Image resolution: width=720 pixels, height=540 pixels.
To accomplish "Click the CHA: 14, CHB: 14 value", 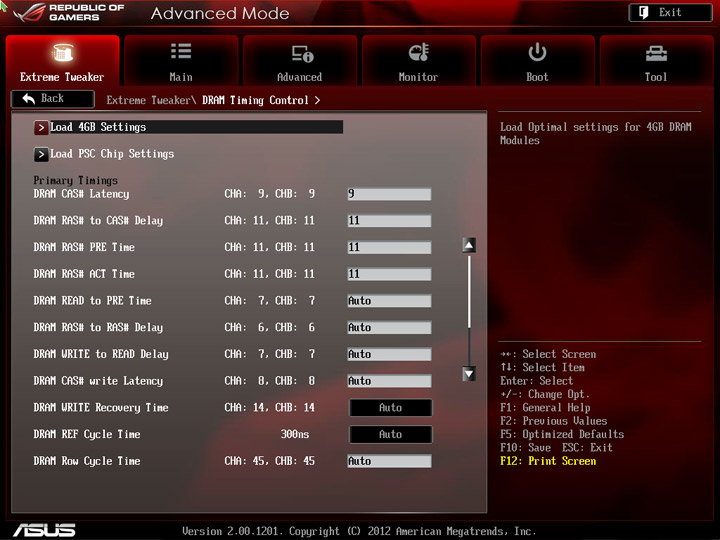I will [270, 408].
